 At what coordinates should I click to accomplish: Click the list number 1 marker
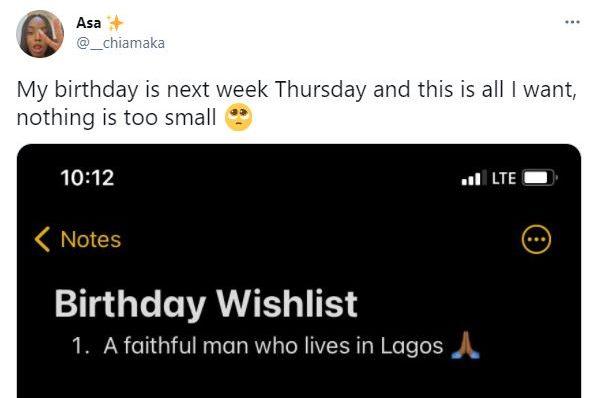(80, 346)
